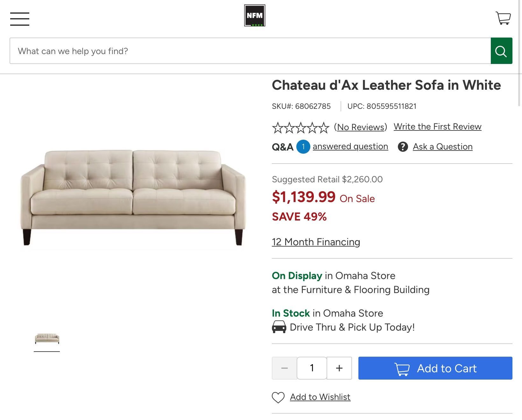Click the cart icon inside Add to Cart button

[x=402, y=368]
